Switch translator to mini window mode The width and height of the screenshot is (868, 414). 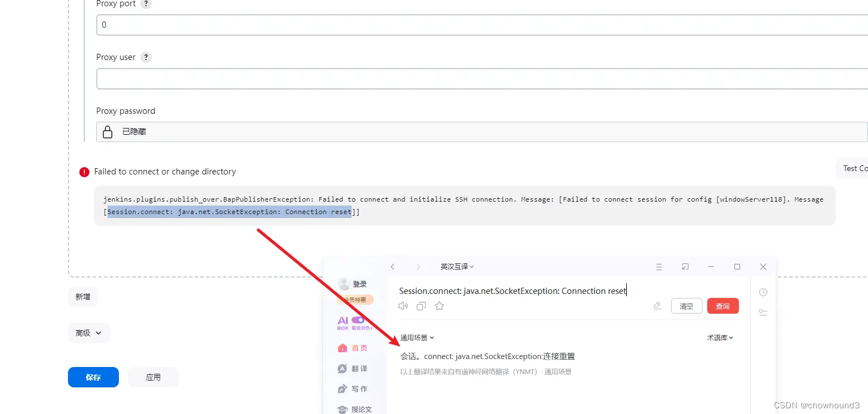coord(685,267)
